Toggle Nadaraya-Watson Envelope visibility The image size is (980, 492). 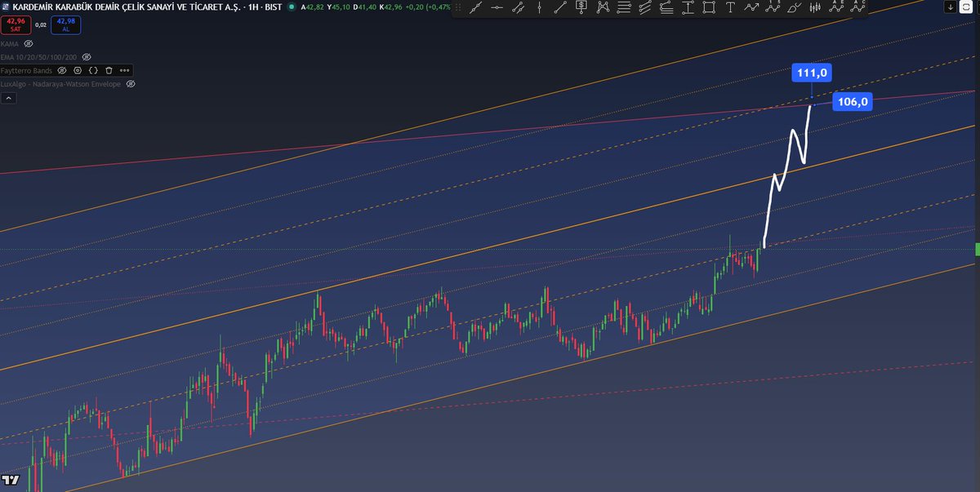[x=131, y=84]
